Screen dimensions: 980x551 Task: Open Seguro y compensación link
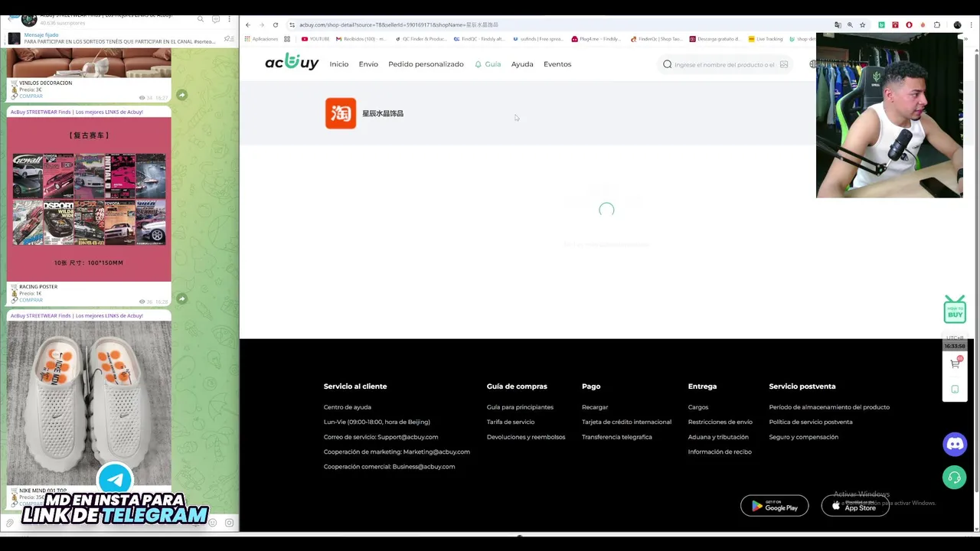coord(804,437)
